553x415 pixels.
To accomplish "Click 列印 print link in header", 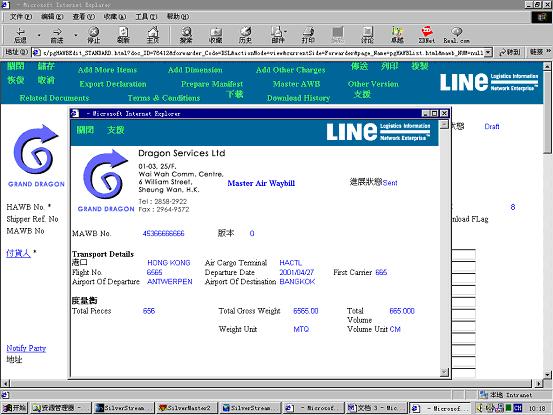I will [x=389, y=66].
